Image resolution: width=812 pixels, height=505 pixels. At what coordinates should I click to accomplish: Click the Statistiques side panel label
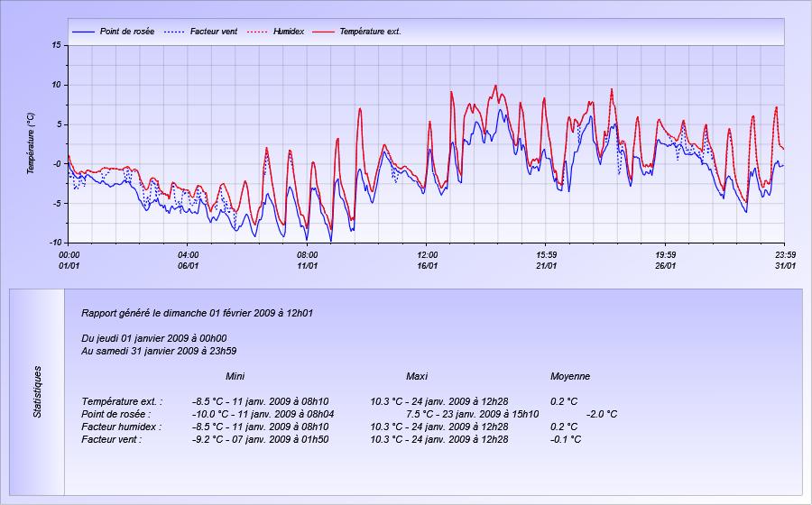click(x=37, y=391)
